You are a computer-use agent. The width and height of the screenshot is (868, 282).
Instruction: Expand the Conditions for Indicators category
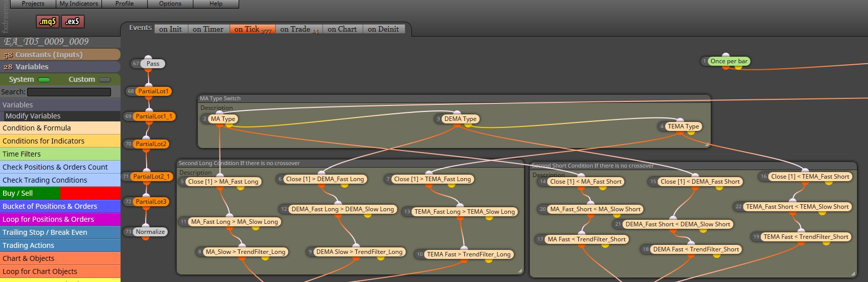[x=60, y=141]
